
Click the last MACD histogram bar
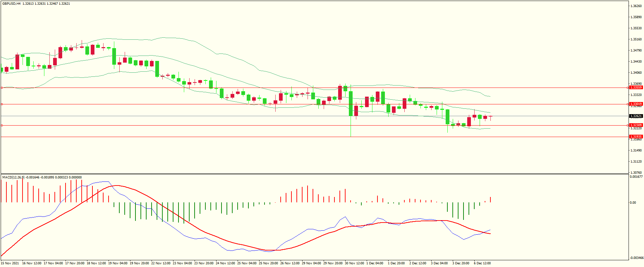pyautogui.click(x=490, y=200)
